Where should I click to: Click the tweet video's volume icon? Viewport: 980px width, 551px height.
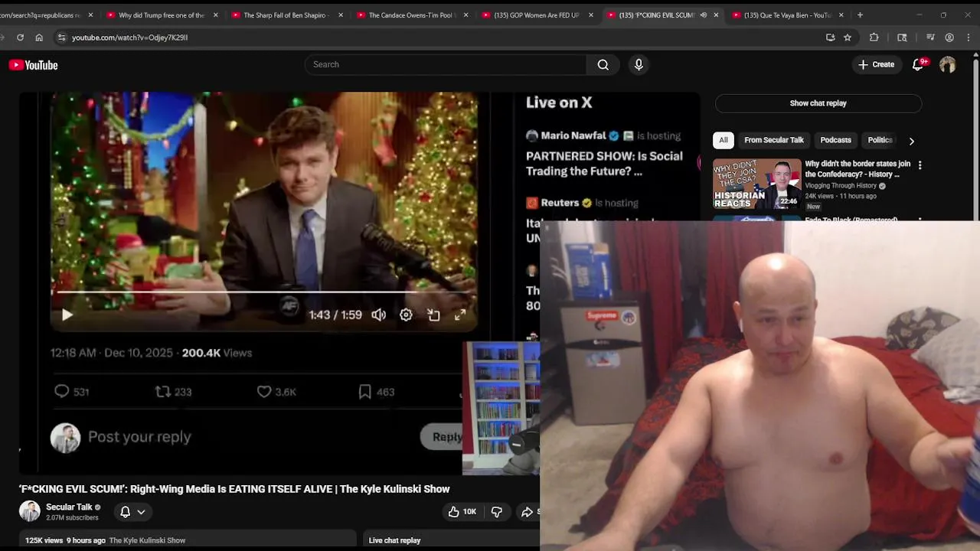coord(378,315)
